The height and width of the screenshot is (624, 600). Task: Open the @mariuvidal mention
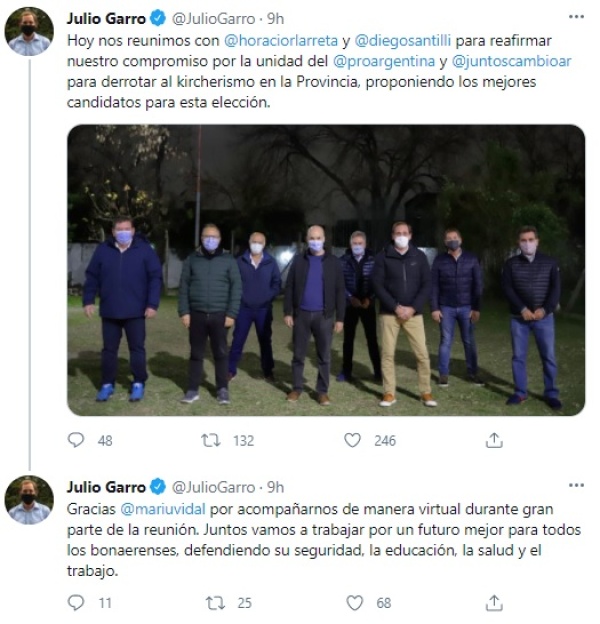point(163,509)
